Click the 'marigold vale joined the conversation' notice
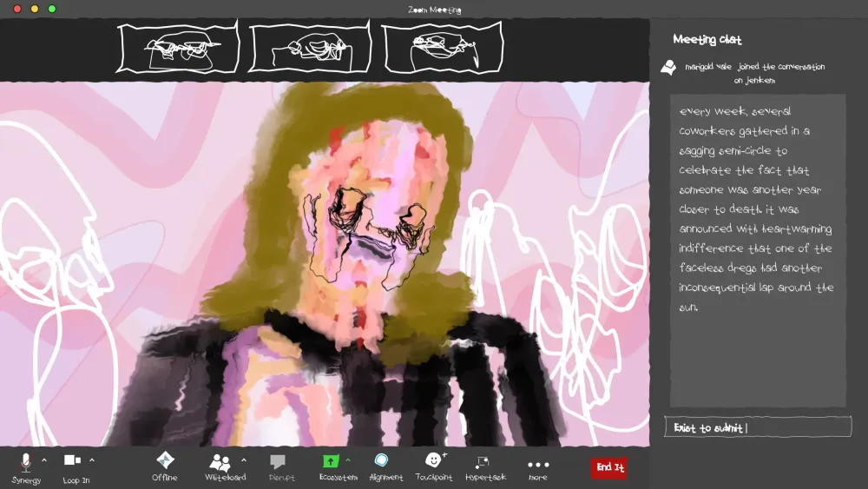The height and width of the screenshot is (489, 868). click(754, 73)
